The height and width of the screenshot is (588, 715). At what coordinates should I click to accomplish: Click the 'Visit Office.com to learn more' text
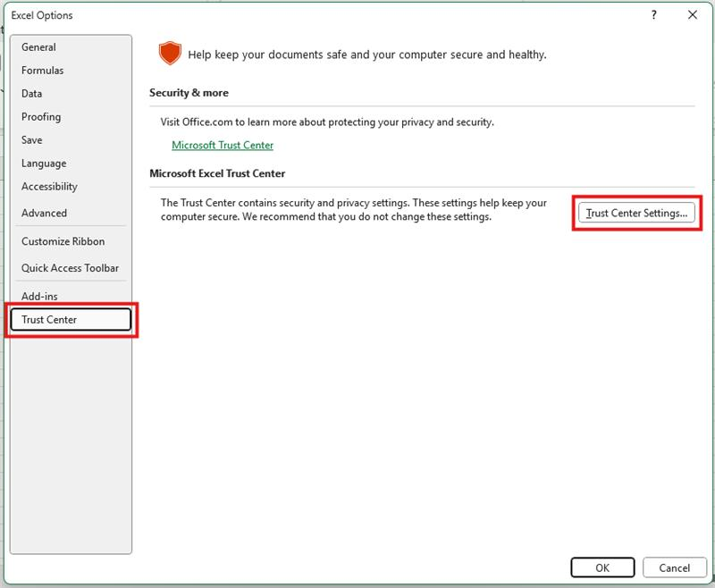(x=327, y=122)
